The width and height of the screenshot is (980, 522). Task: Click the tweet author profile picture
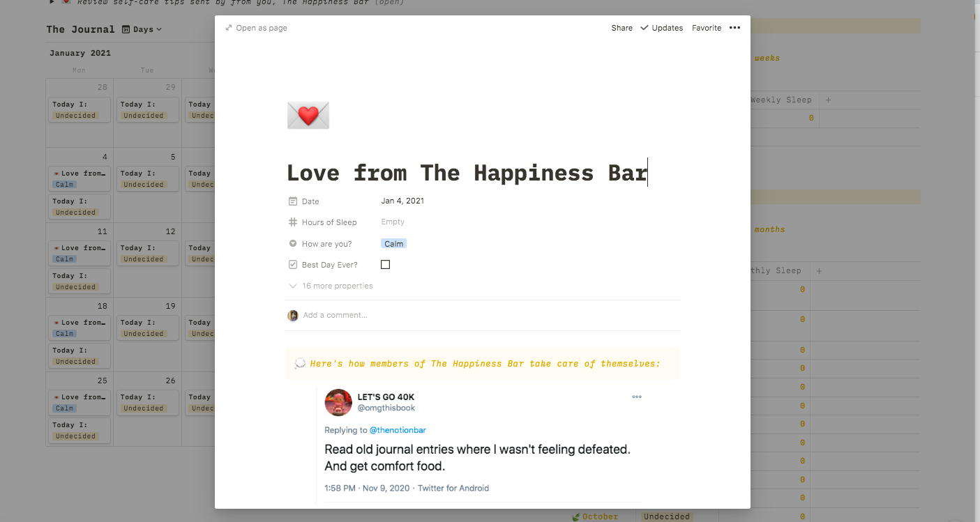(x=338, y=402)
